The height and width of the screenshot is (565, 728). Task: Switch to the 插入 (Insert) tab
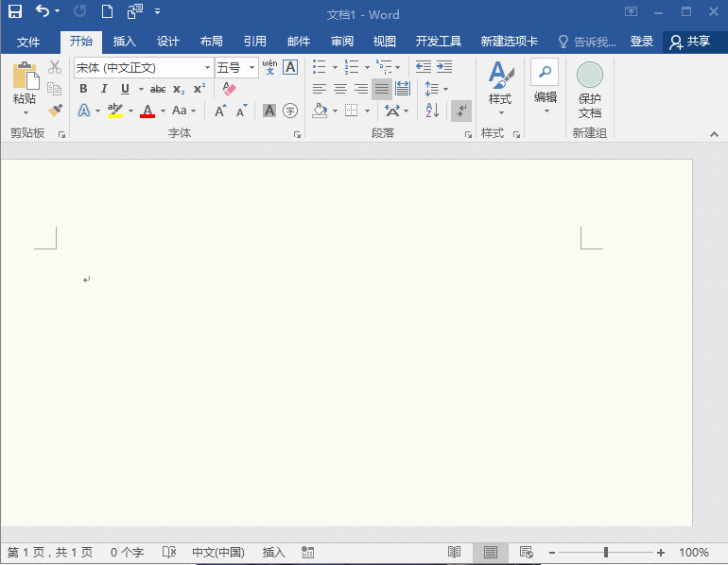[125, 42]
